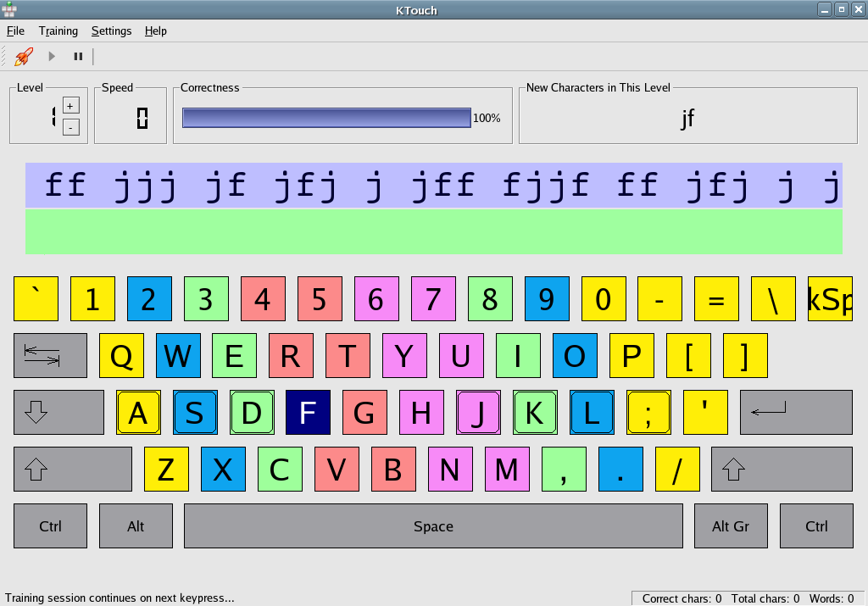Image resolution: width=868 pixels, height=606 pixels.
Task: Click the equals sign key
Action: pos(716,299)
